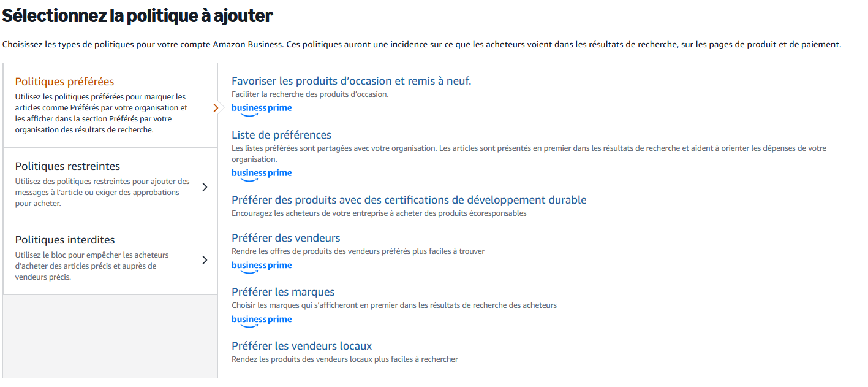Viewport: 868px width, 387px height.
Task: Open the Préférer les vendeurs locaux policy
Action: click(x=301, y=345)
